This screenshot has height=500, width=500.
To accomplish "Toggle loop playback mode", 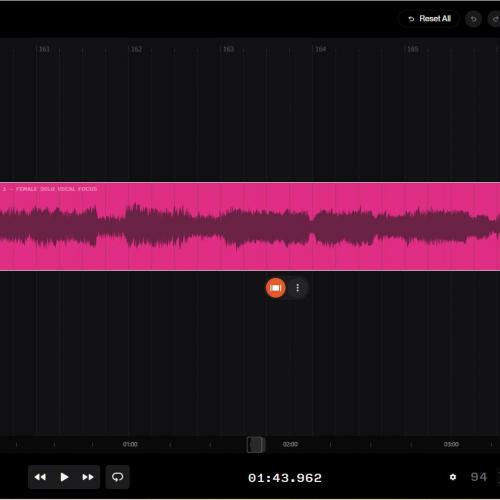I will pos(117,477).
